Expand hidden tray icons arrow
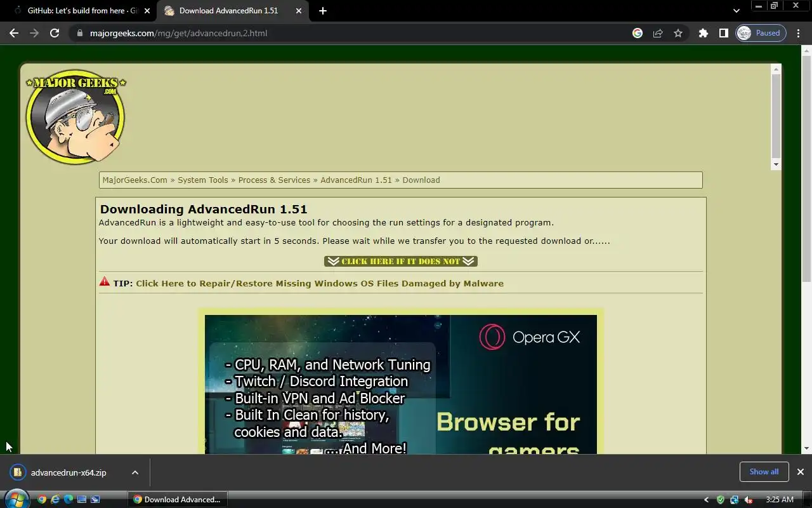 (707, 500)
